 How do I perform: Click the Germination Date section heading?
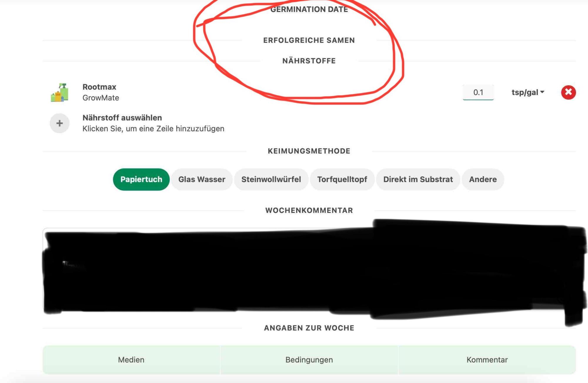pyautogui.click(x=309, y=9)
